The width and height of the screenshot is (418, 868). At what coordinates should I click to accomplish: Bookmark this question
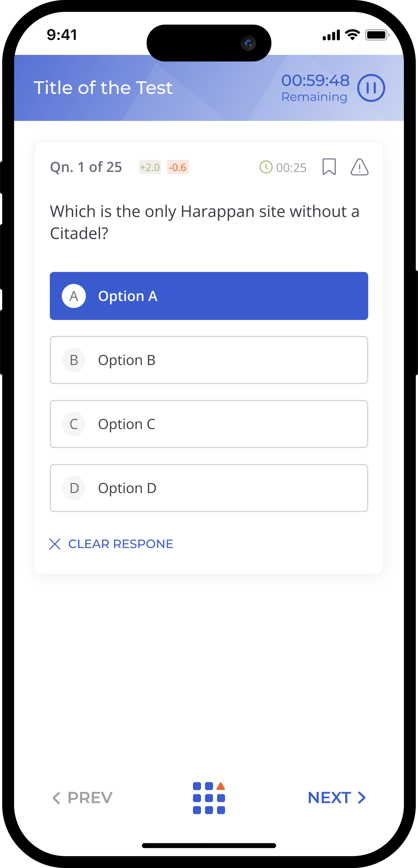(329, 167)
